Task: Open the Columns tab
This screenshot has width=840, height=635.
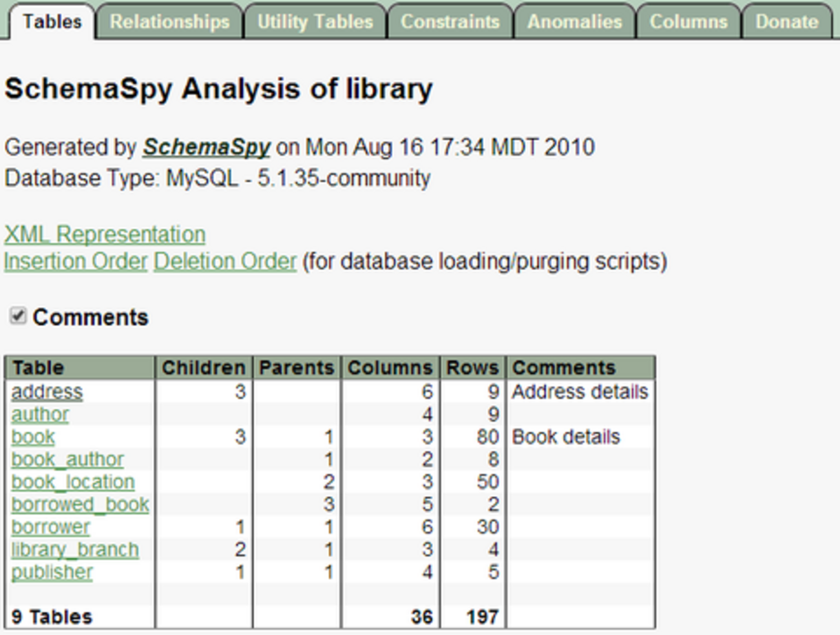Action: [x=688, y=21]
